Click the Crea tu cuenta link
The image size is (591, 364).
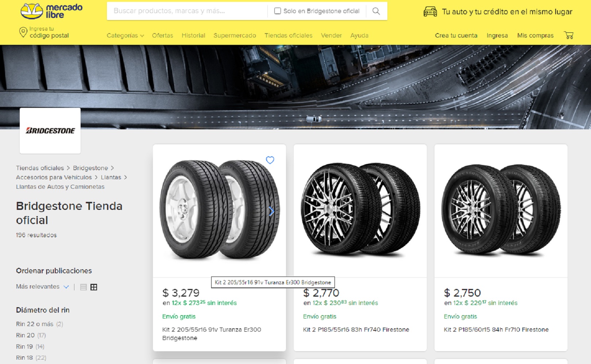pos(456,35)
